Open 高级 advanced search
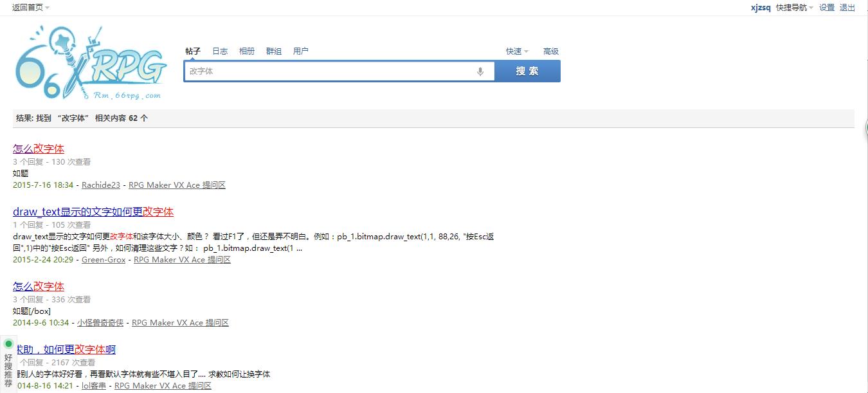The width and height of the screenshot is (868, 393). (x=551, y=51)
